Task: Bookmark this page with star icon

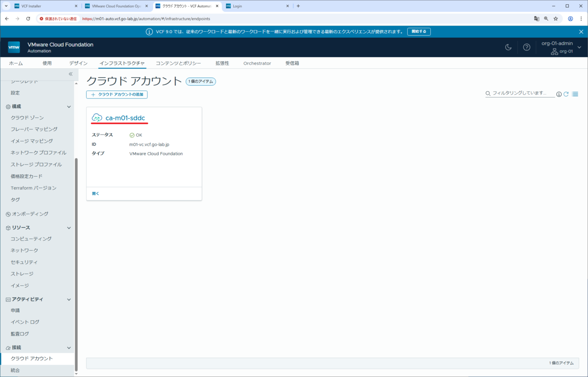Action: click(x=556, y=19)
